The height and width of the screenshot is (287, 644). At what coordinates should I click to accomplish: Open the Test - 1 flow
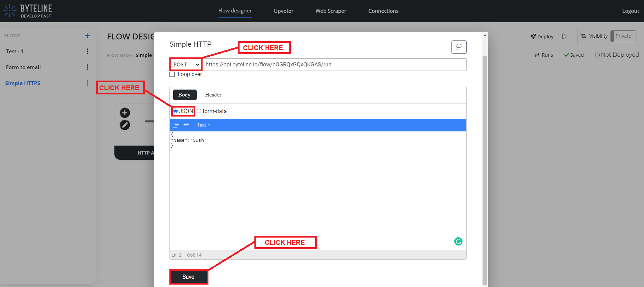coord(15,51)
